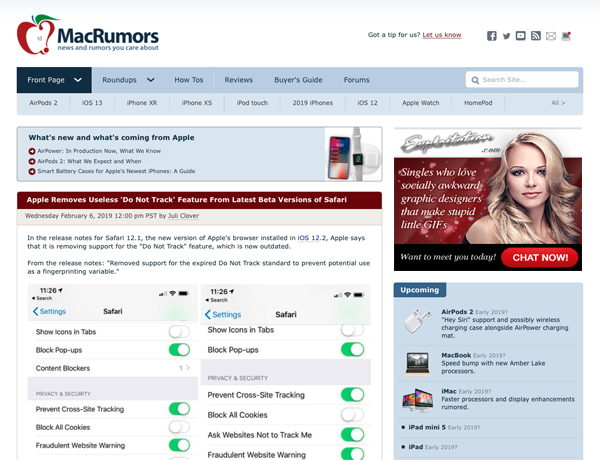Open the iPad mini 5 upcoming entry
The height and width of the screenshot is (460, 600).
click(427, 427)
